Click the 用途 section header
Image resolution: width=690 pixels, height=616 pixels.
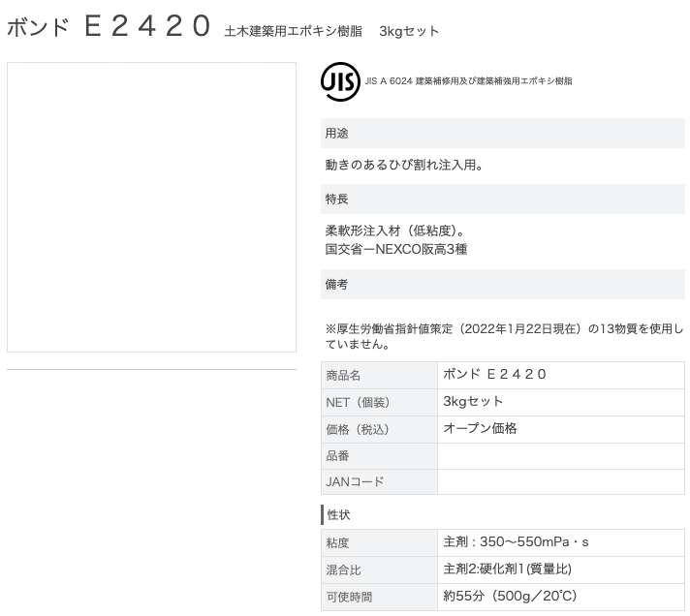(x=503, y=134)
